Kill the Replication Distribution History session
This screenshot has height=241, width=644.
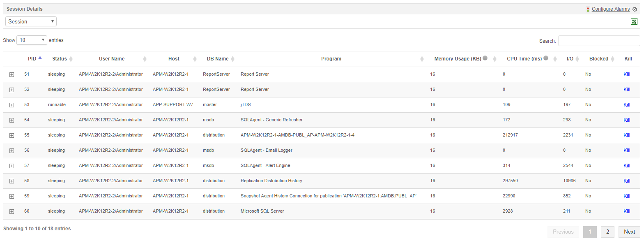pos(627,181)
